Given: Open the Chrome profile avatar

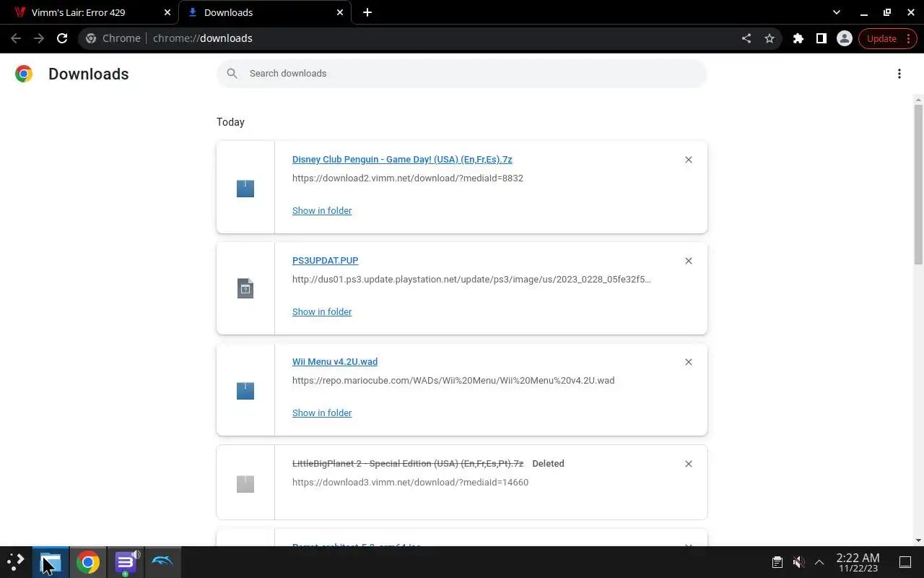Looking at the screenshot, I should tap(845, 38).
